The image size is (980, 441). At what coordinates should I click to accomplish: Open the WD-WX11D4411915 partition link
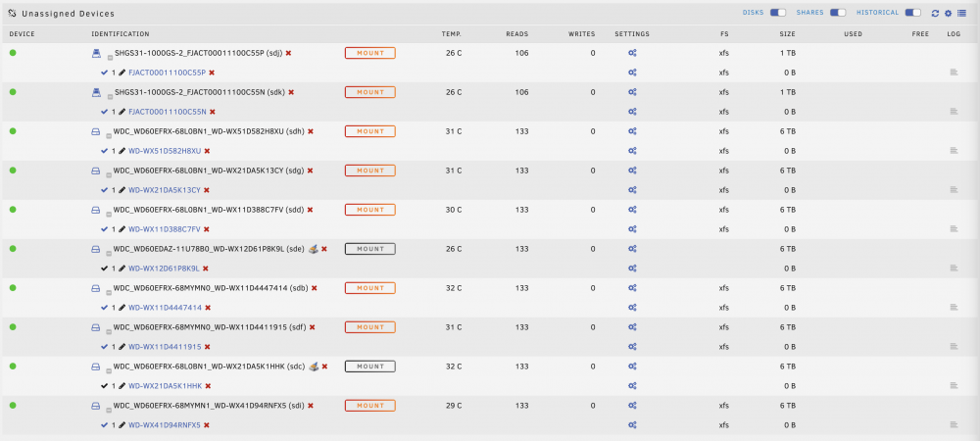165,347
